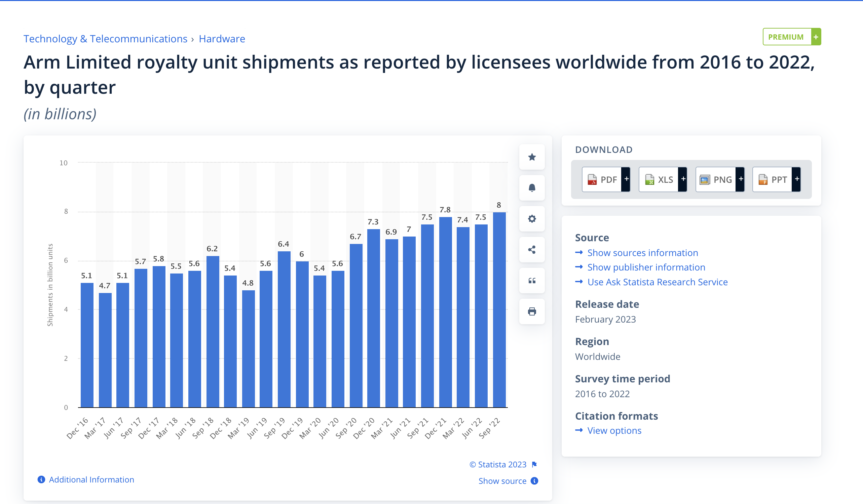Click the Additional Information info icon
Viewport: 863px width, 504px height.
tap(41, 479)
